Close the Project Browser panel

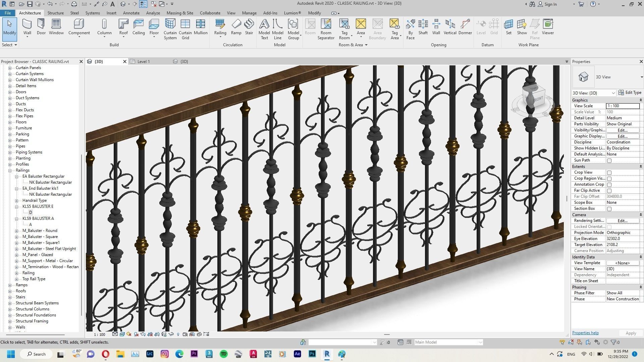(x=81, y=61)
